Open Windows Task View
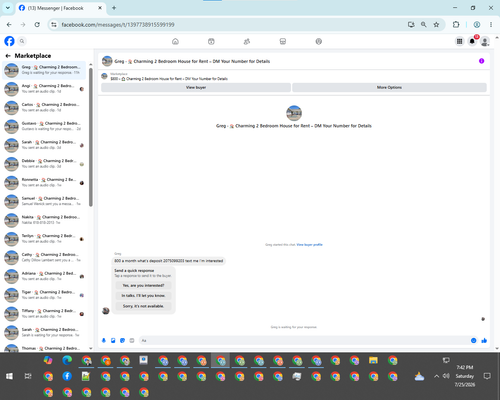 (x=28, y=376)
